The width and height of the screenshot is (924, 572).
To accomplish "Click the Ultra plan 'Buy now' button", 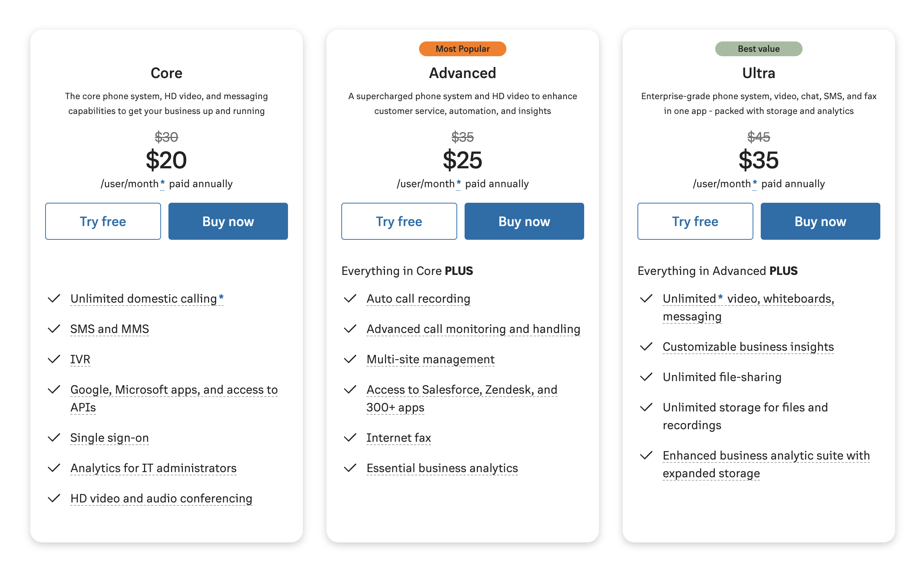I will 821,221.
